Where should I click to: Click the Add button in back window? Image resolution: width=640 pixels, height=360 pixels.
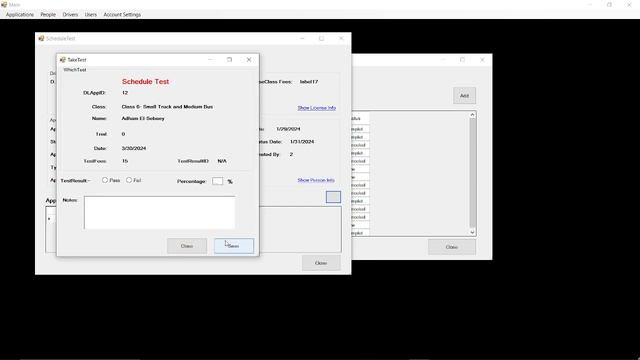click(464, 96)
